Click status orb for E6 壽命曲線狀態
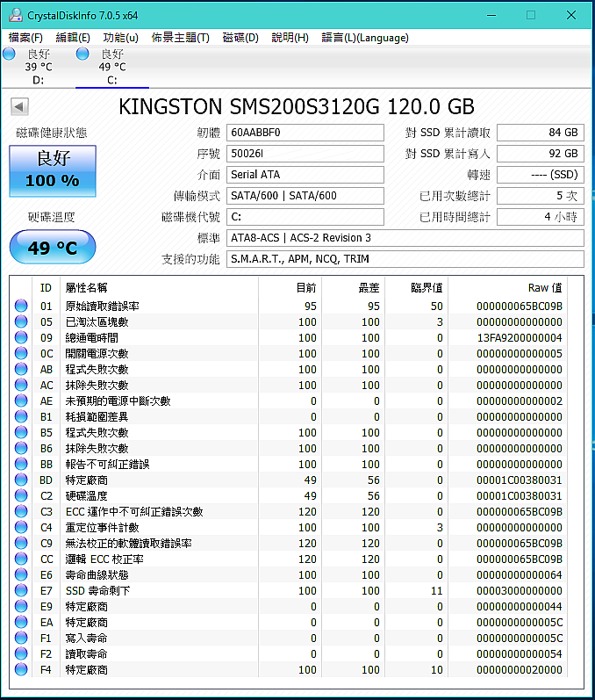The image size is (595, 700). point(21,574)
